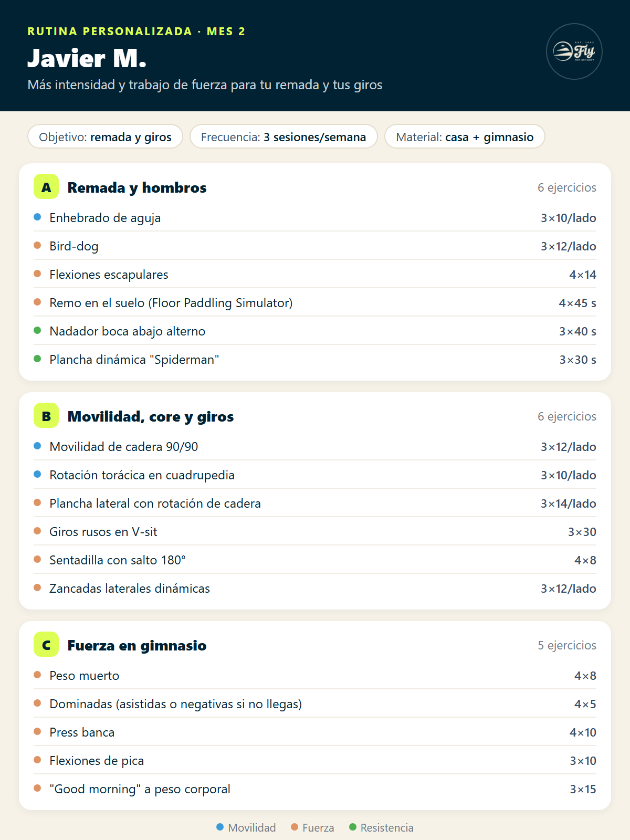Select the B badge beside Movilidad, core y giros
The image size is (630, 840).
pos(46,416)
